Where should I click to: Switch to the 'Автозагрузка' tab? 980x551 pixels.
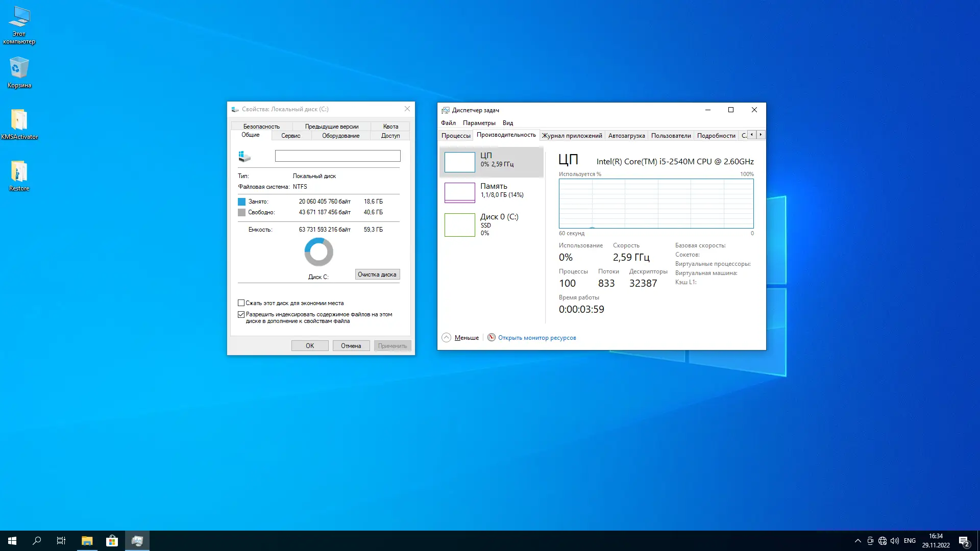[x=626, y=136]
